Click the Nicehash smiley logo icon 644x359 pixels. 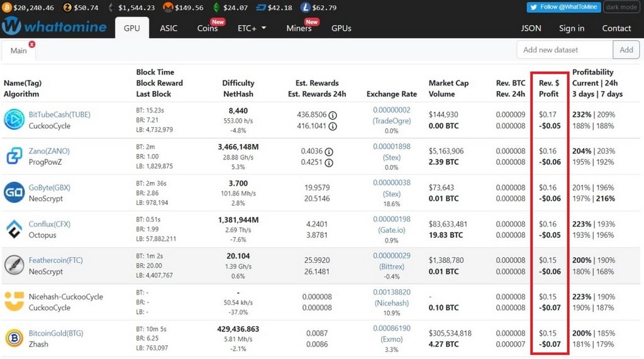(x=14, y=302)
